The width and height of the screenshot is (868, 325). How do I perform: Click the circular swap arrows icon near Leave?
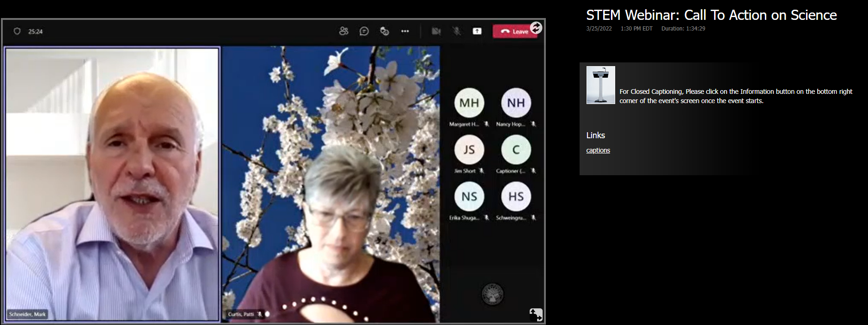click(536, 28)
